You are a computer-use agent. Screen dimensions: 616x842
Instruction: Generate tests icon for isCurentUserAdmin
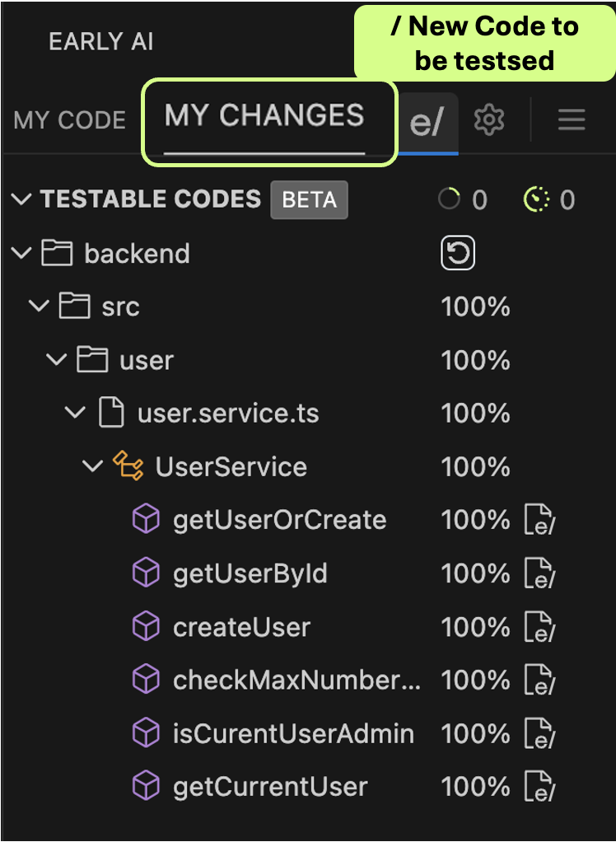click(539, 734)
